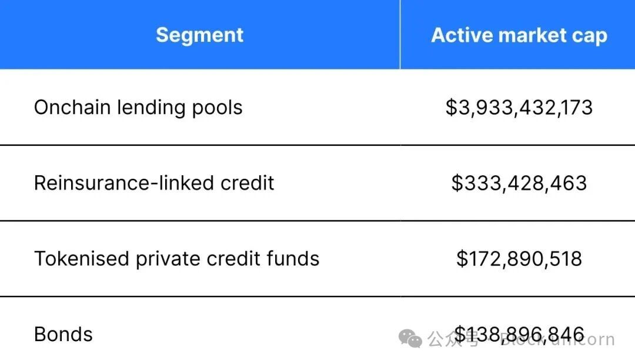This screenshot has height=364, width=635.
Task: Select the Active market cap header
Action: tap(519, 35)
